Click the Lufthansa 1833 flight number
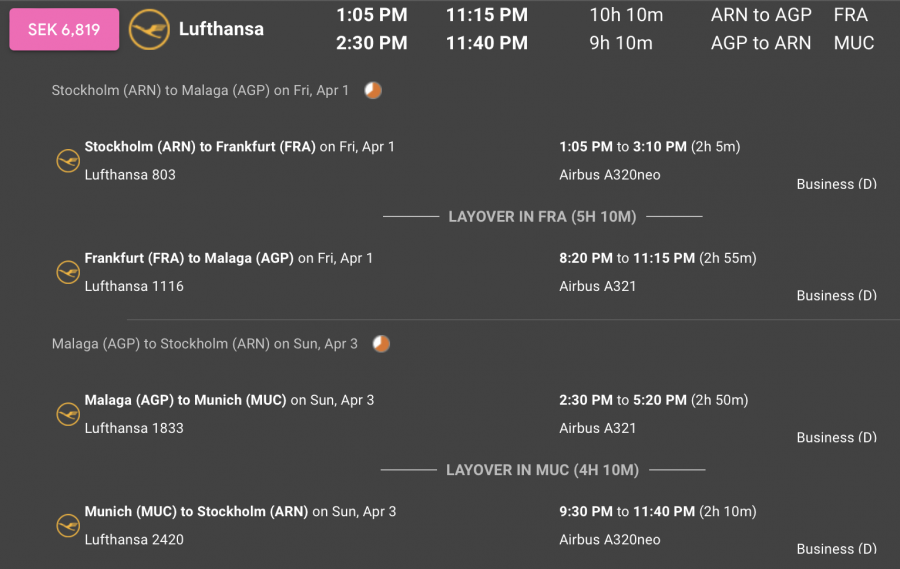This screenshot has height=569, width=900. pos(134,428)
